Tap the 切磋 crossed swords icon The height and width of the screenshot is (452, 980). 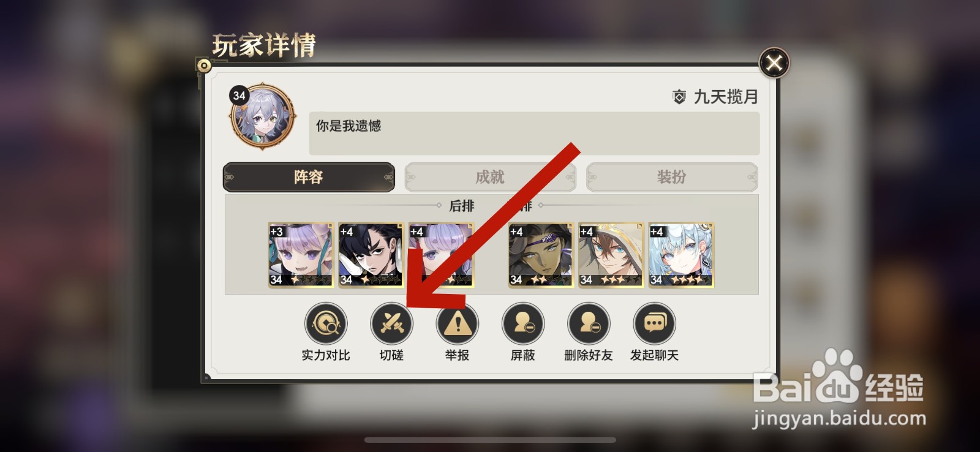coord(392,323)
